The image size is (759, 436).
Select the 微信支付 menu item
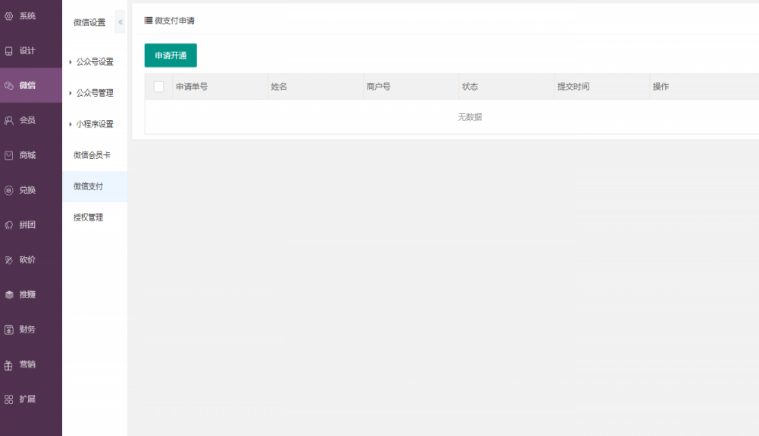click(x=88, y=186)
